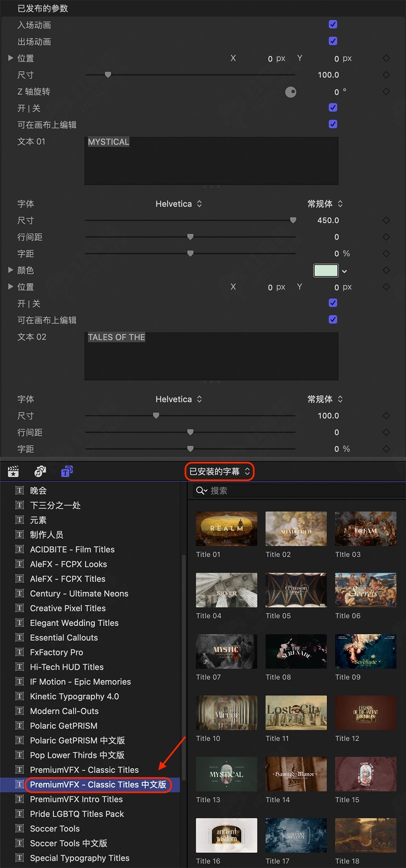Screen dimensions: 406x868
Task: Open the Photos and Audio sidebar icon
Action: (x=40, y=471)
